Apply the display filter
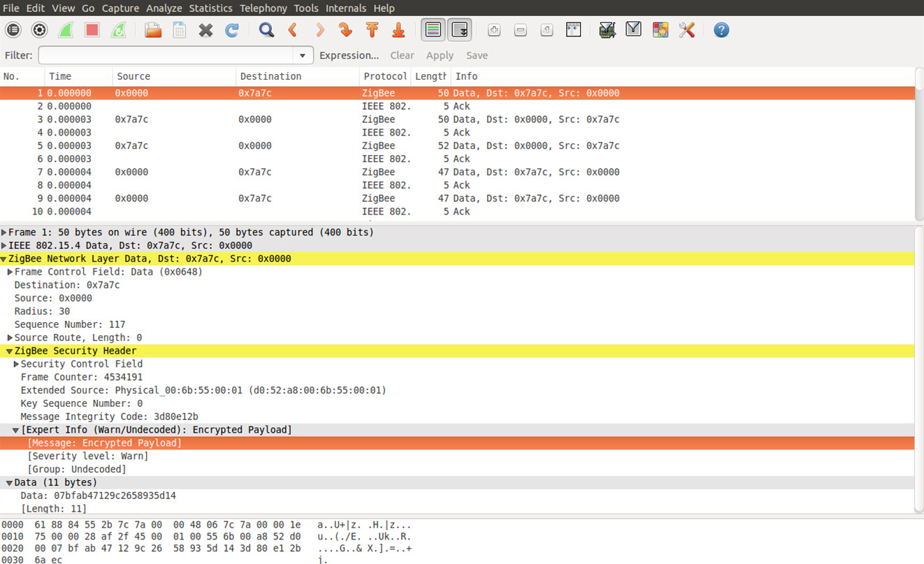Viewport: 924px width, 564px height. [x=440, y=55]
